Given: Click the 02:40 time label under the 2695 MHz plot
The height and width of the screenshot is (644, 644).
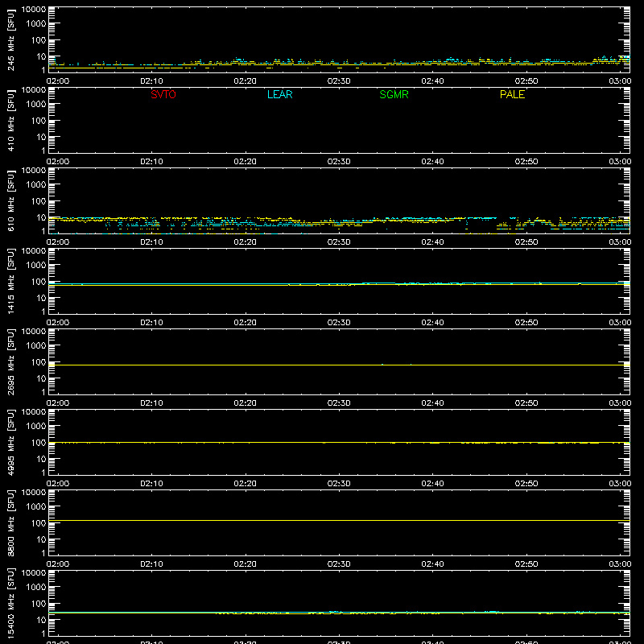Looking at the screenshot, I should click(x=432, y=403).
